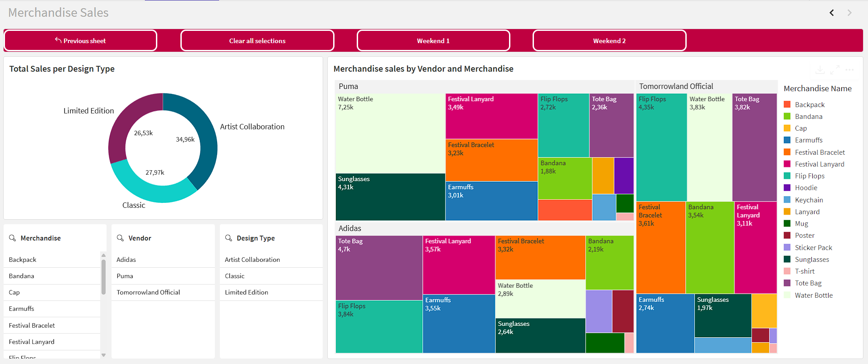
Task: Click Puma Festival Bracelet 3,23k tile
Action: (x=492, y=161)
